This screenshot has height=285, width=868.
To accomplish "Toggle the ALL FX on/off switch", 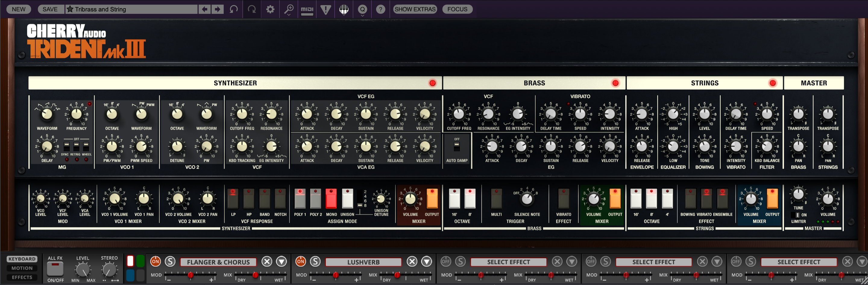I will coord(55,268).
